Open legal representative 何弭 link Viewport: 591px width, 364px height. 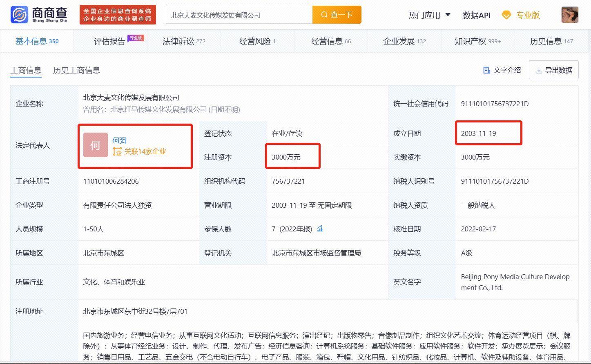(x=119, y=140)
